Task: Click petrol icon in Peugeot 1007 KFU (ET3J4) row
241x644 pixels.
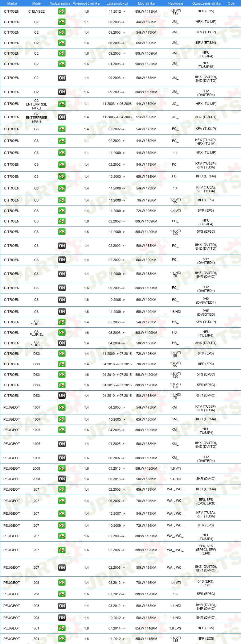Action: point(62,419)
